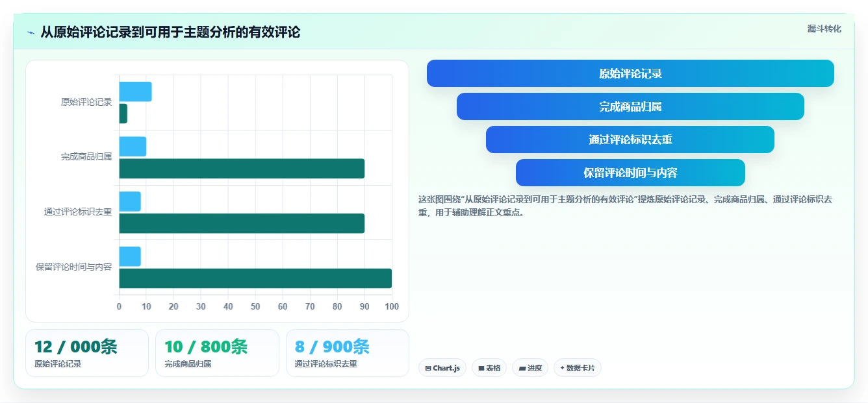Click the 进度 tag chip
The height and width of the screenshot is (403, 868).
(530, 368)
